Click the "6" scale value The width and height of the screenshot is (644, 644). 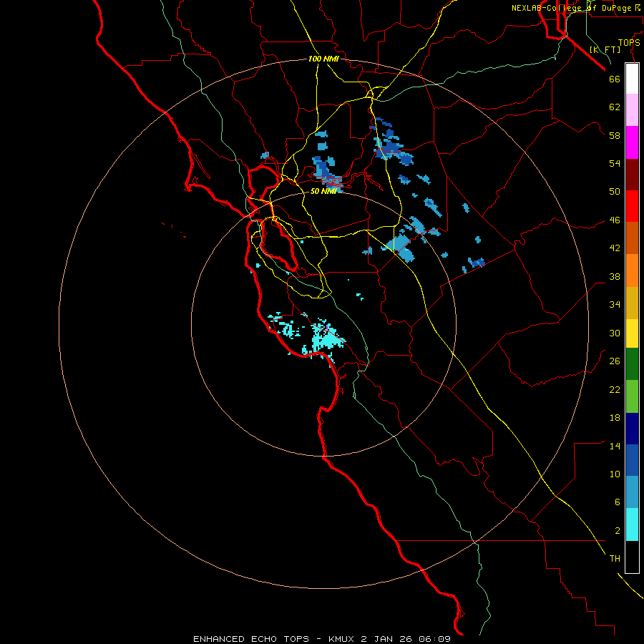tap(618, 502)
